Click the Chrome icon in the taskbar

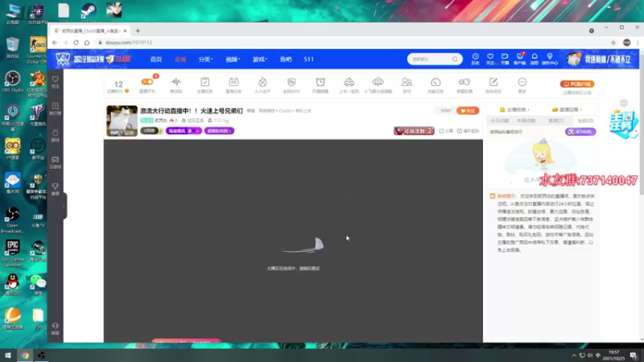coord(25,356)
